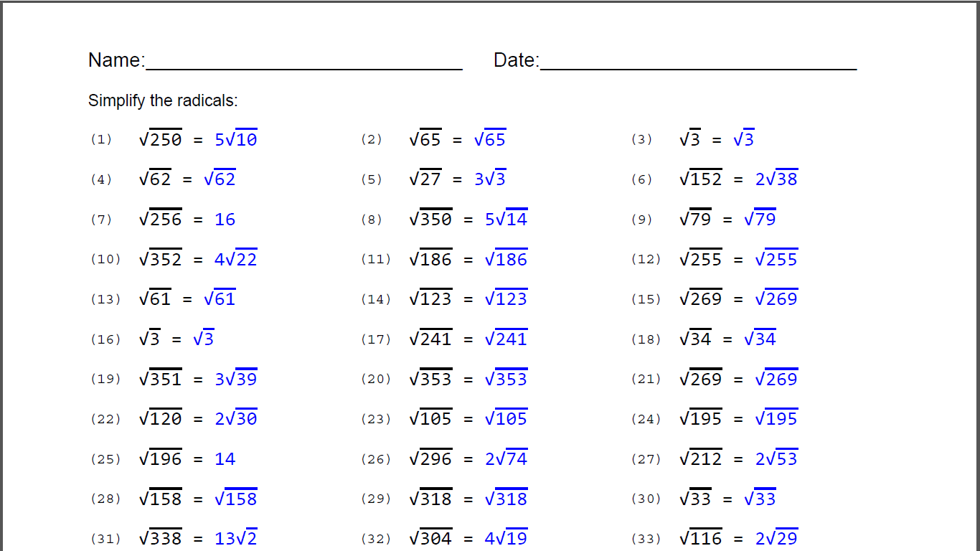Screen dimensions: 980x551
Task: Click the black radical √62 in problem 4
Action: point(155,179)
